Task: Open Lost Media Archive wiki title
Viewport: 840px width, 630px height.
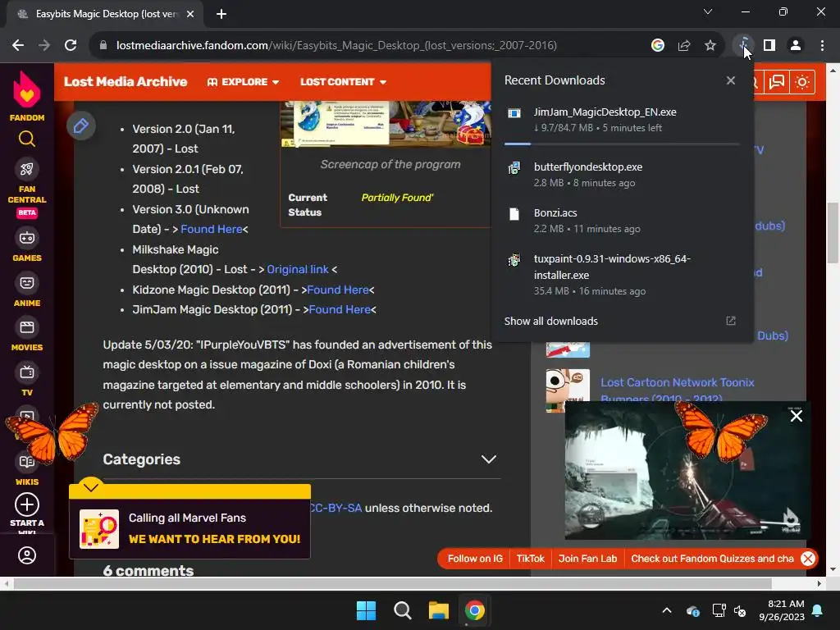Action: click(126, 82)
